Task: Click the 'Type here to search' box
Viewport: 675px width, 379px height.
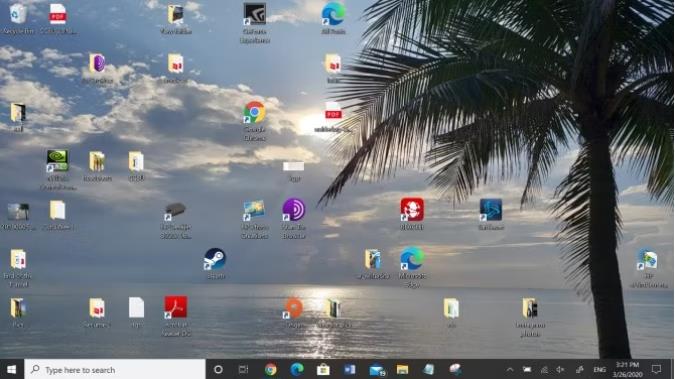Action: pyautogui.click(x=115, y=370)
